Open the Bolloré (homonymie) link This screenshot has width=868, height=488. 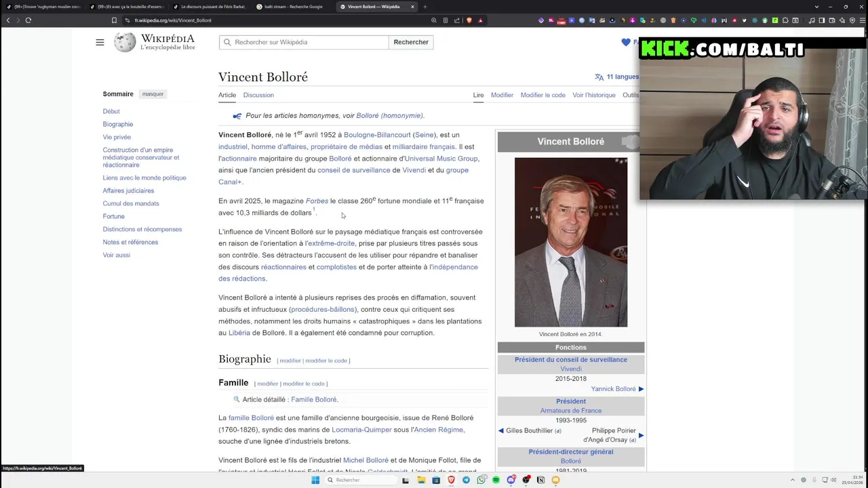click(389, 115)
